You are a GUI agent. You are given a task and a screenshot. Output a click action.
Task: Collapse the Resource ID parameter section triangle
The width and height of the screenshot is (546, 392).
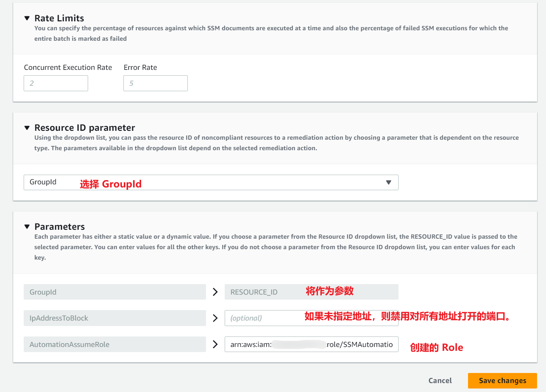pos(27,128)
